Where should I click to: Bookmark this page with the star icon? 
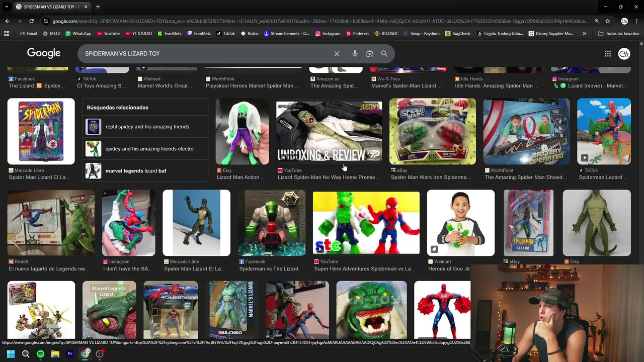[608, 21]
